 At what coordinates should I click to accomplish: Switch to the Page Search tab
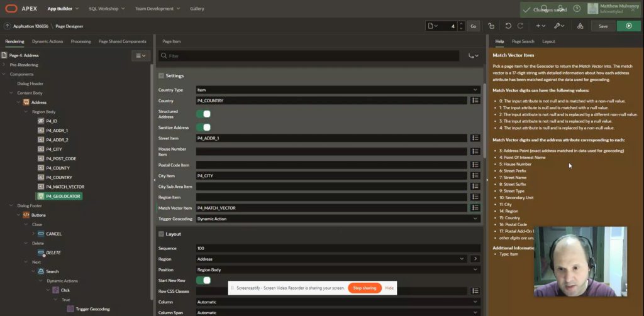(x=523, y=41)
